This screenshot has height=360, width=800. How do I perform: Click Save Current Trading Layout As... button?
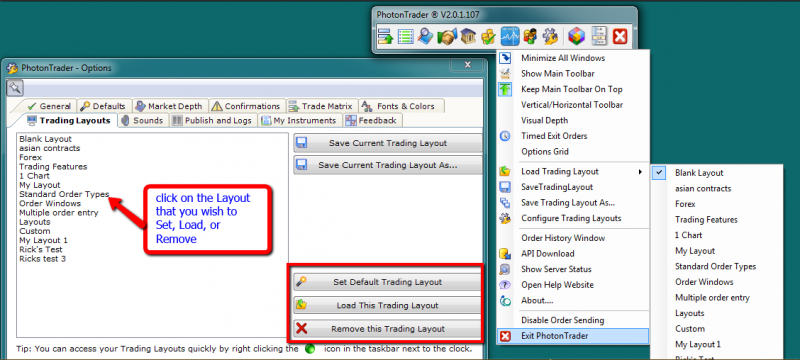388,165
